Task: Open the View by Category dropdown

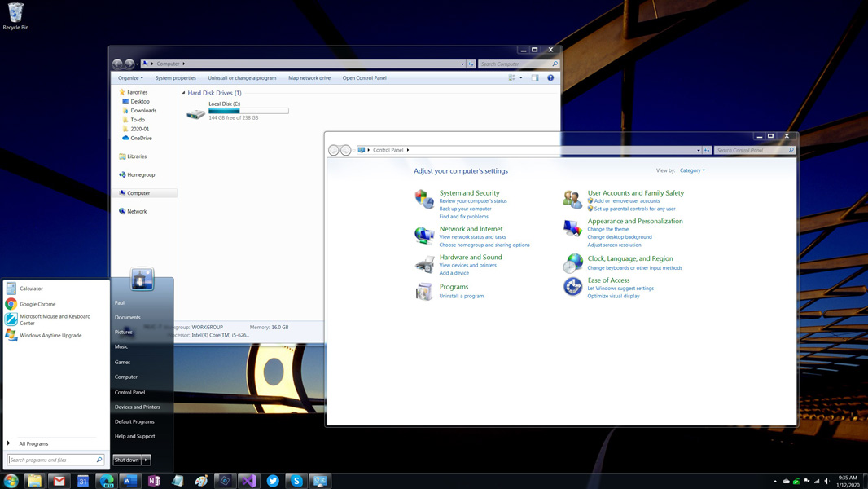Action: coord(692,170)
